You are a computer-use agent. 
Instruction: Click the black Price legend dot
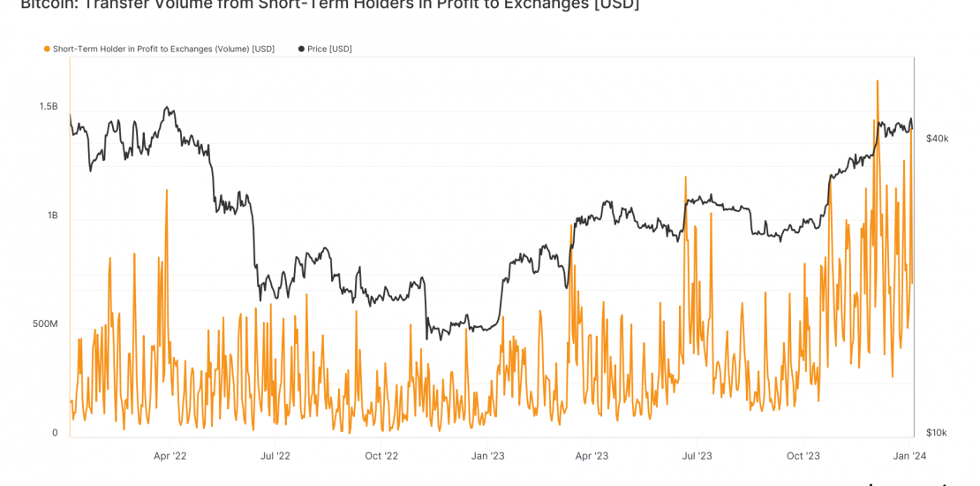[x=302, y=49]
